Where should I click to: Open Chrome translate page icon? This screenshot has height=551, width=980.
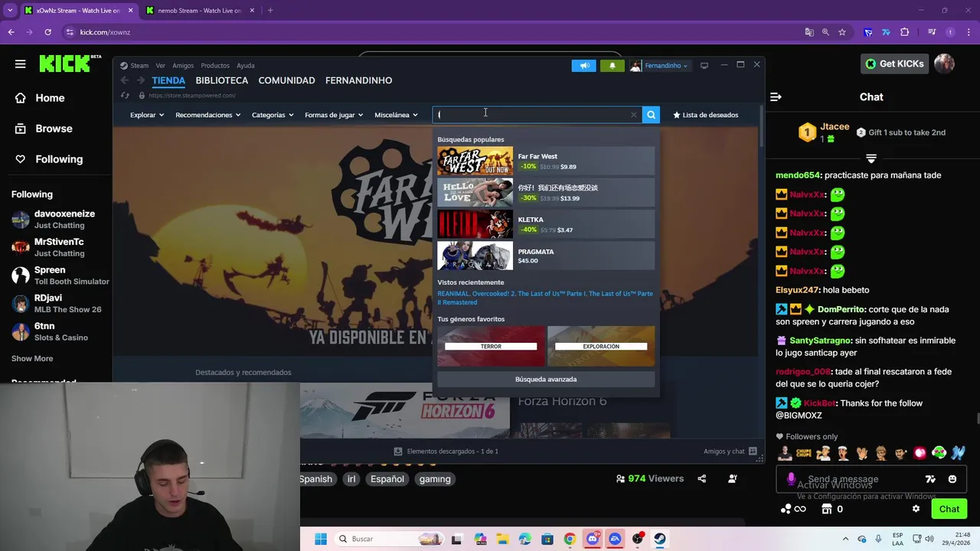click(x=809, y=32)
